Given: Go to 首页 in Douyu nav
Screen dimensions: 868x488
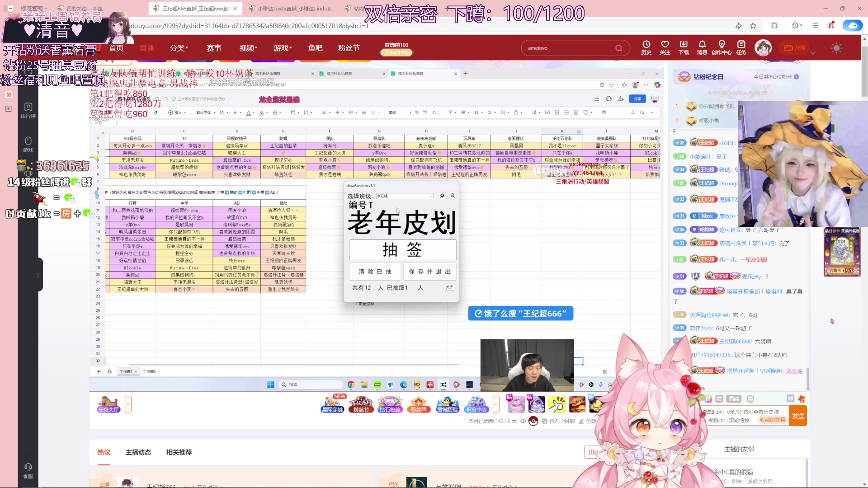Looking at the screenshot, I should tap(116, 48).
